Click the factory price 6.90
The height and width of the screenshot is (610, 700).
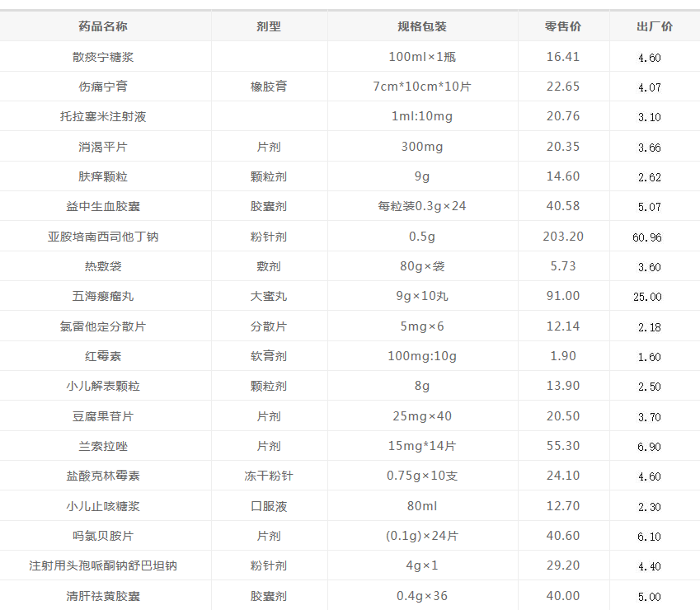(x=649, y=447)
